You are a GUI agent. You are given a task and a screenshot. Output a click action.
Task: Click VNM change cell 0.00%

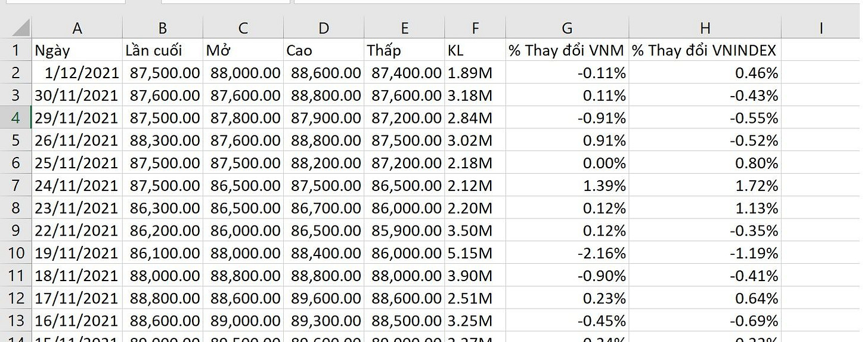coord(567,163)
